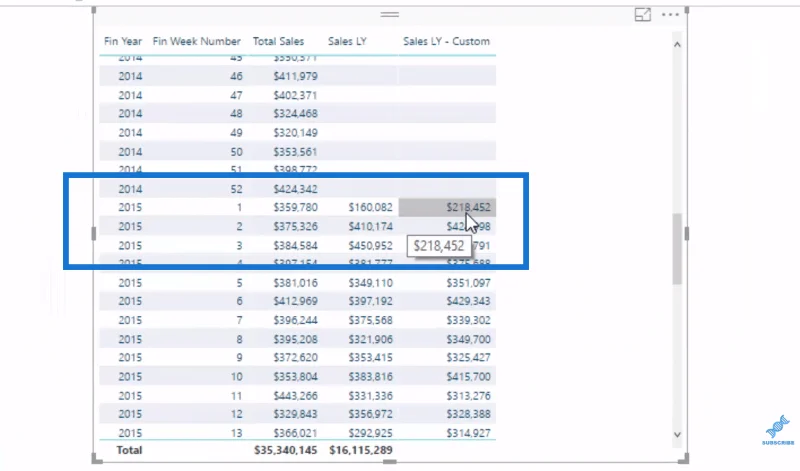Select custom cell $314,927

[x=468, y=433]
